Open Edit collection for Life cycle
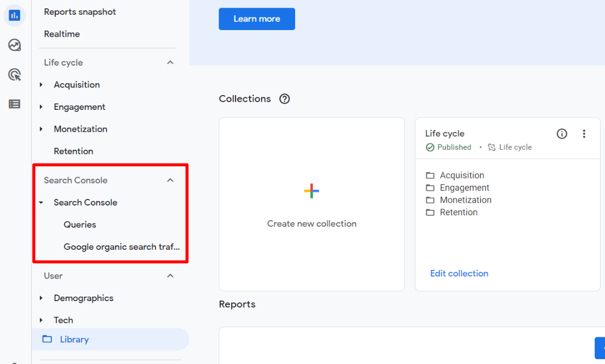Image resolution: width=605 pixels, height=364 pixels. [x=459, y=273]
